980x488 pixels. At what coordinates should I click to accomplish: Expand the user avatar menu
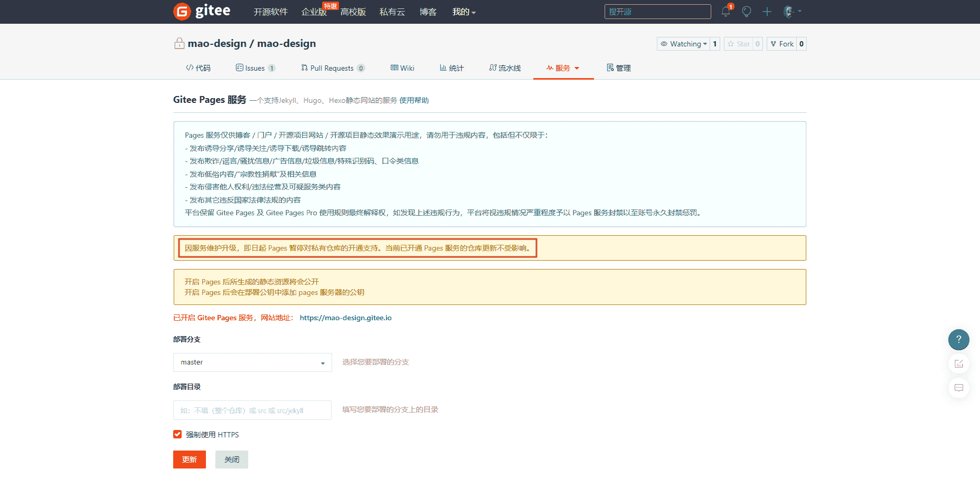tap(791, 12)
